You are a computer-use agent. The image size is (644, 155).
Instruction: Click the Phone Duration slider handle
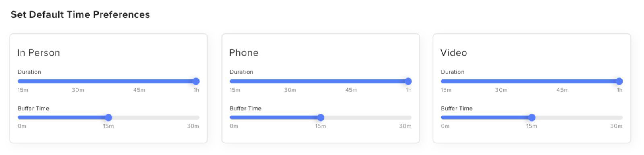click(408, 81)
